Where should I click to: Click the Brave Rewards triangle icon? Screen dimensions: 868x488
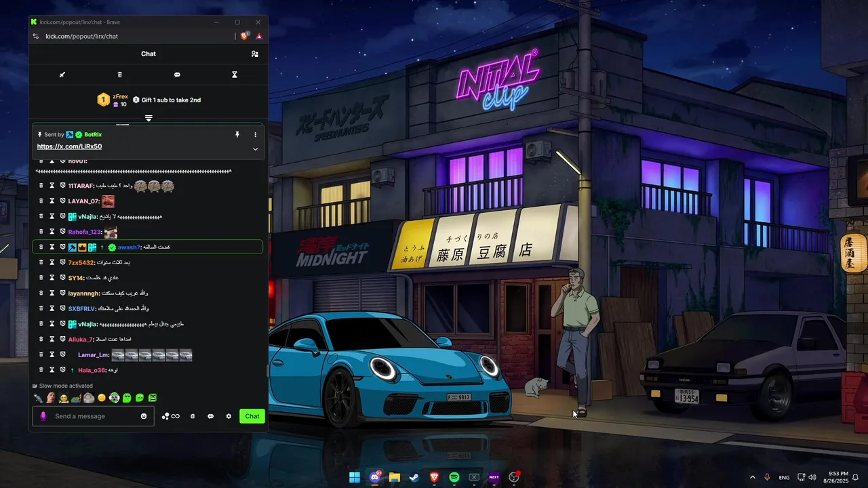pos(259,36)
